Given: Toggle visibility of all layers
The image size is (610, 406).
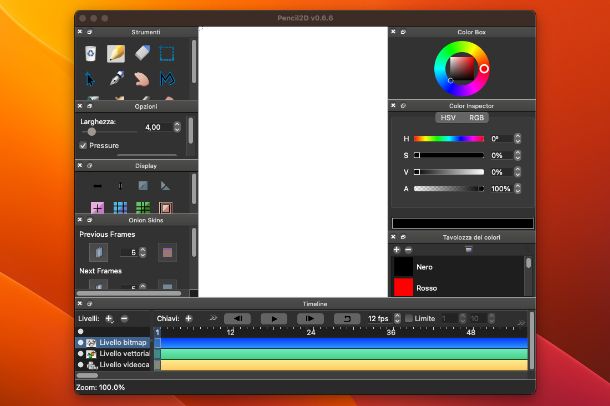Looking at the screenshot, I should click(x=81, y=331).
